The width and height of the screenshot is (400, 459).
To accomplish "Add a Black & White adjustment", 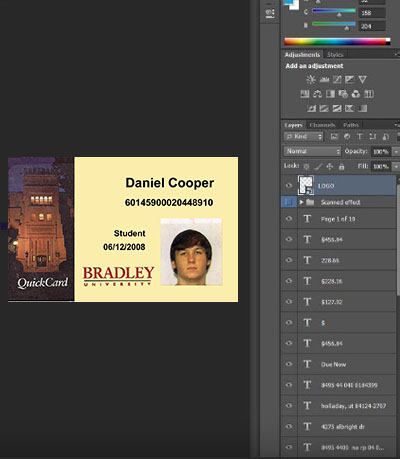I will point(330,94).
